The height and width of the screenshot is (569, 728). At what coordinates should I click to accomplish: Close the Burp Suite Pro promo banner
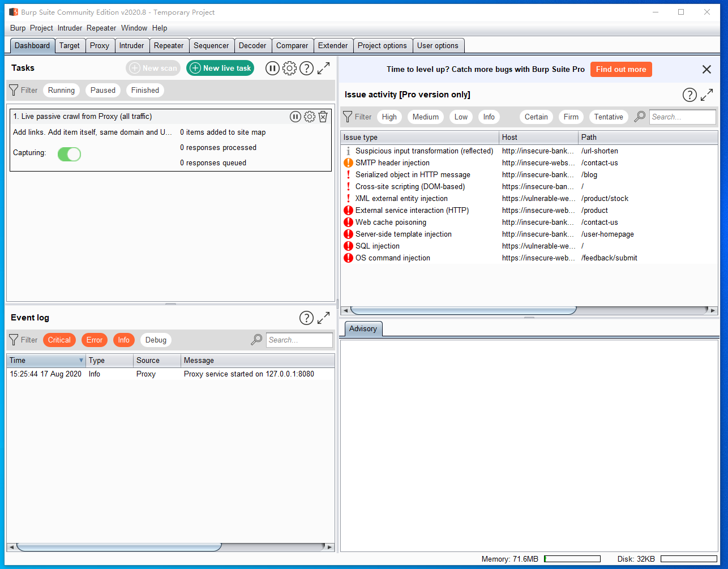(x=706, y=69)
